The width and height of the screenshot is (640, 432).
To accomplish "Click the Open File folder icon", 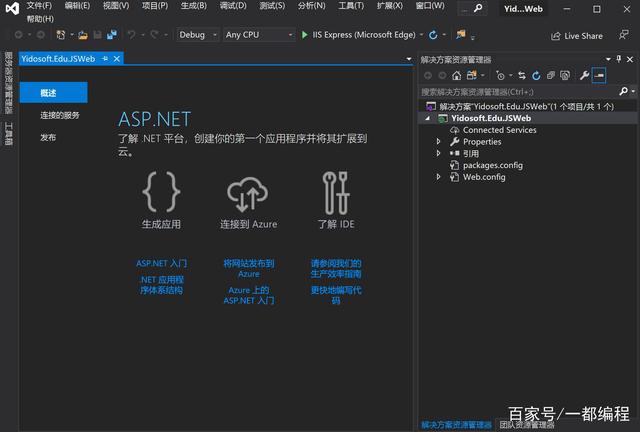I will (x=83, y=35).
